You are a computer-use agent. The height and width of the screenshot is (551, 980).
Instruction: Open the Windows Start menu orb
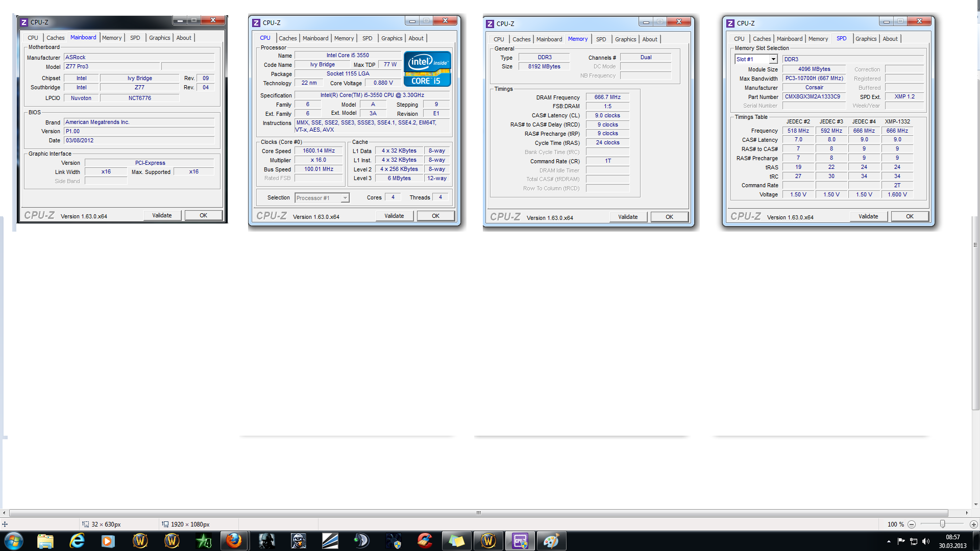coord(14,540)
